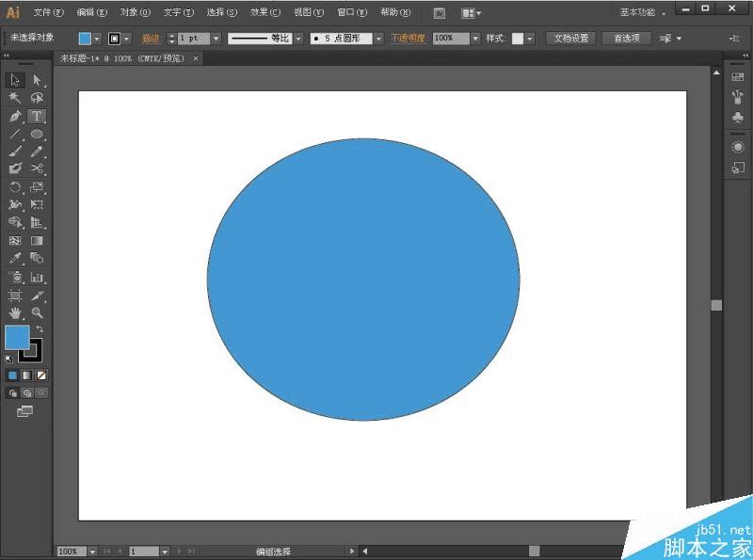753x560 pixels.
Task: Choose the Scissors tool
Action: [37, 169]
